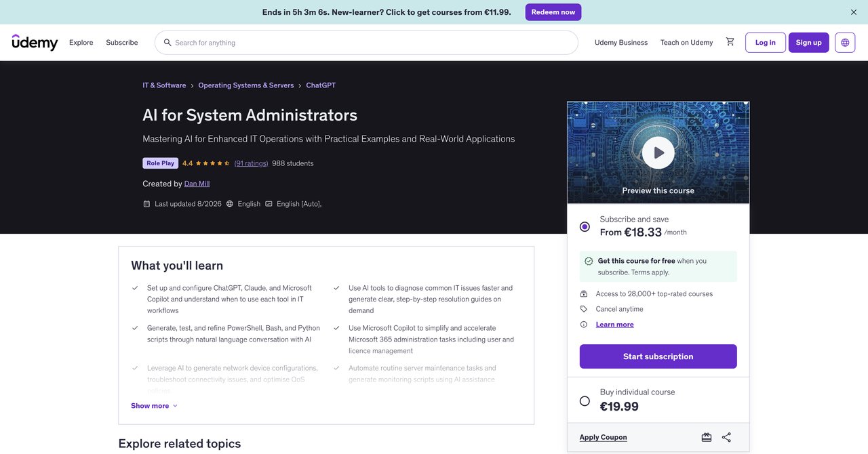Click the breadcrumb chevron after IT & Software
The image size is (868, 454).
[192, 85]
